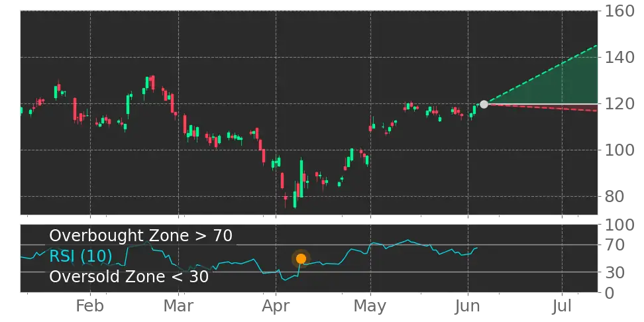The width and height of the screenshot is (644, 322).
Task: Select the 'Oversold Zone < 30' label
Action: tap(129, 276)
